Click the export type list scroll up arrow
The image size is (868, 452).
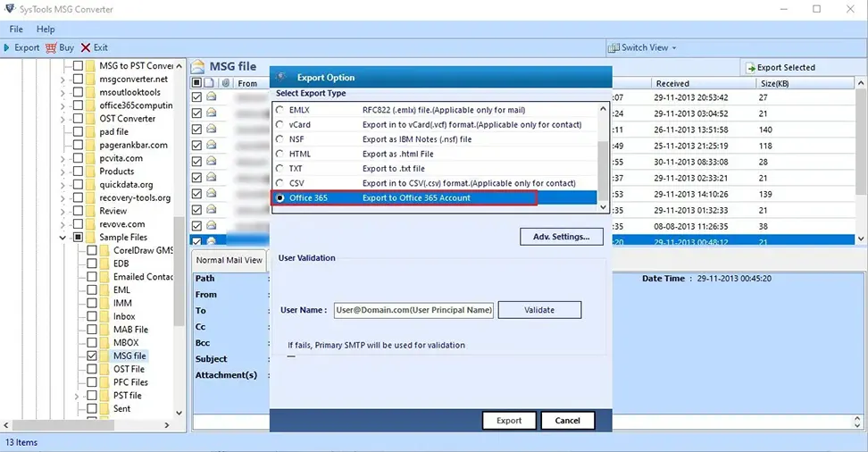604,109
